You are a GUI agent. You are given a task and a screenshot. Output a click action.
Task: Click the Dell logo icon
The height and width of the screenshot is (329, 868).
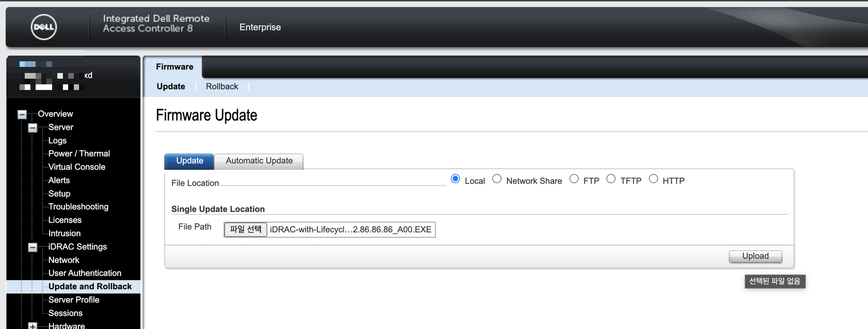tap(44, 27)
